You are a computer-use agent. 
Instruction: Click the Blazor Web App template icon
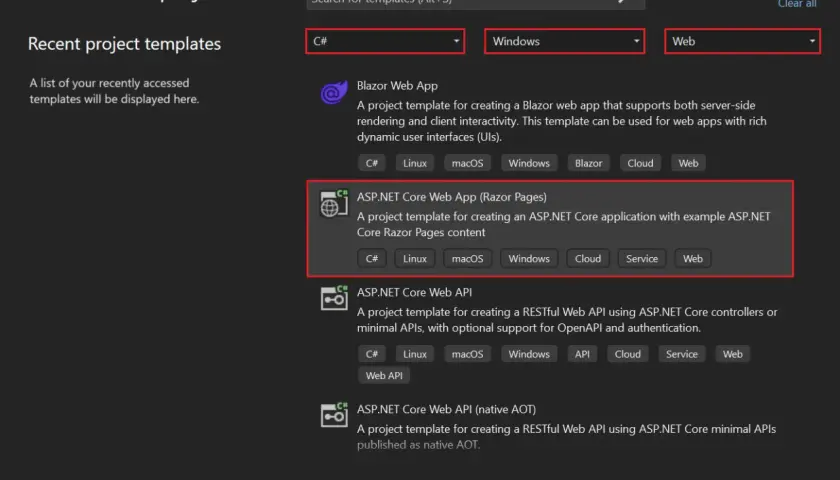[334, 93]
